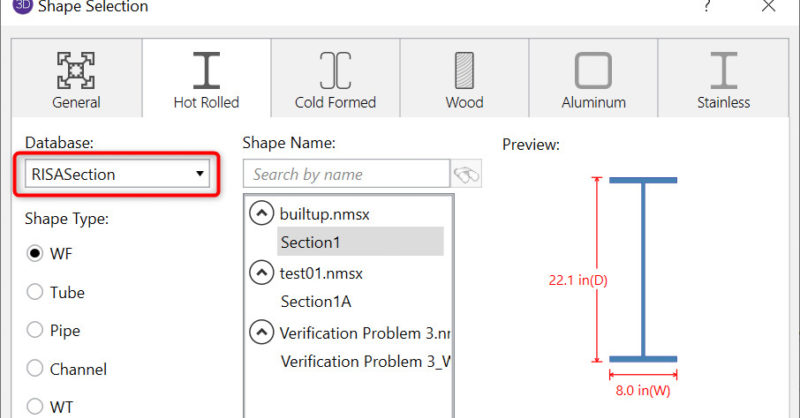Click the help question mark button
The height and width of the screenshot is (418, 800).
708,7
